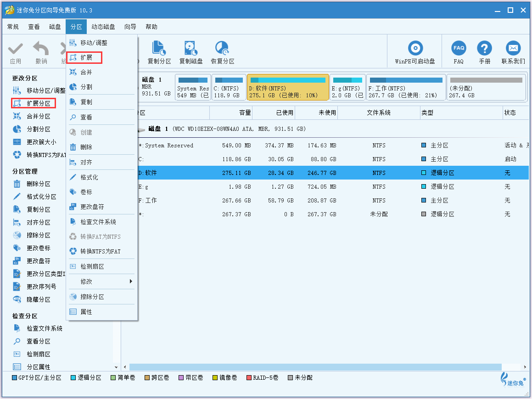Image resolution: width=532 pixels, height=399 pixels.
Task: Click 格式化分区 sidebar action
Action: [x=34, y=197]
